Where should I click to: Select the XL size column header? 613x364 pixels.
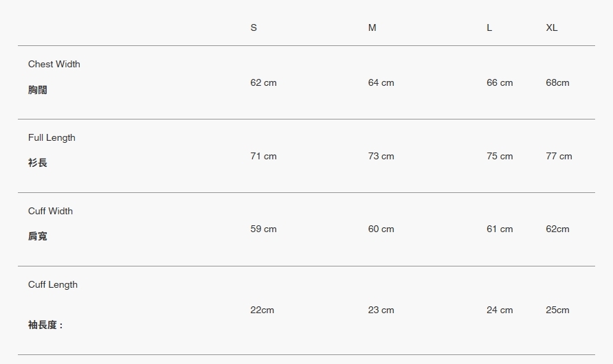pos(552,27)
